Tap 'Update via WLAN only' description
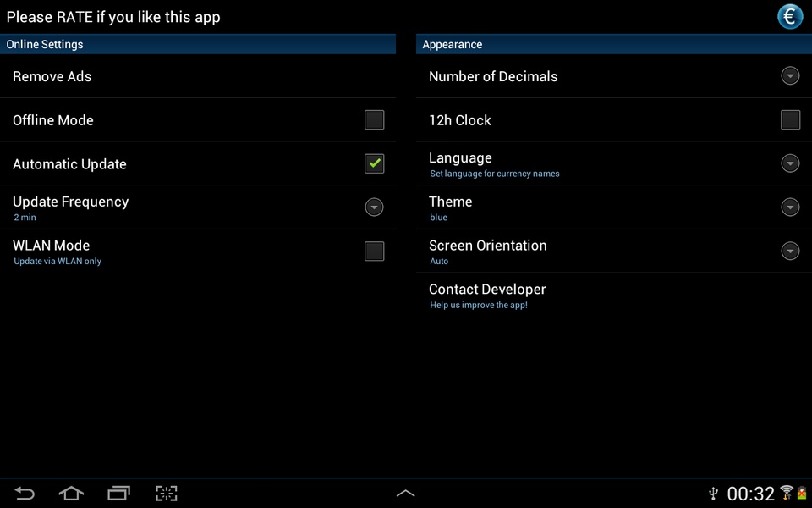This screenshot has height=508, width=812. pos(58,262)
